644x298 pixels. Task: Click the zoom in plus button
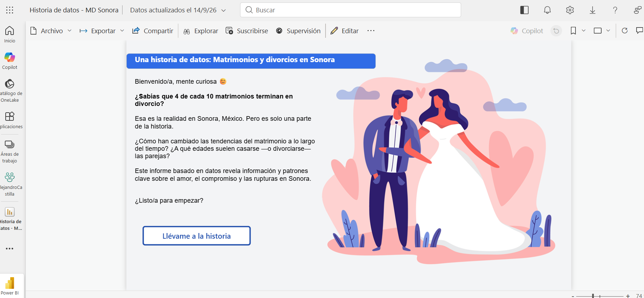coord(628,296)
